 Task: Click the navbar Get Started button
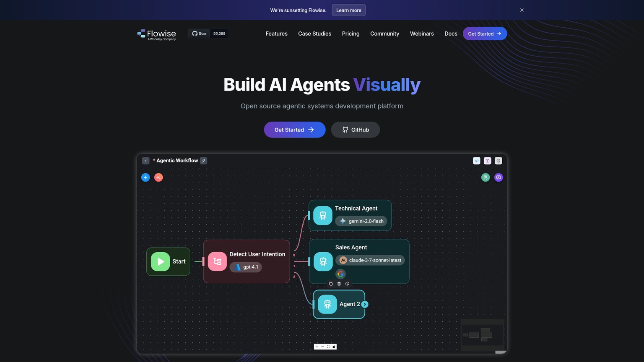485,34
